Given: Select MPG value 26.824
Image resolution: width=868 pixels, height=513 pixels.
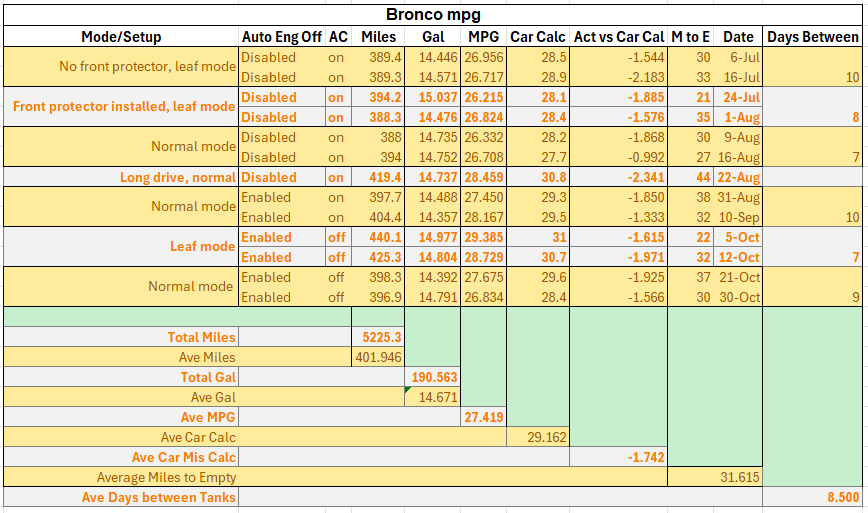Looking at the screenshot, I should (483, 117).
